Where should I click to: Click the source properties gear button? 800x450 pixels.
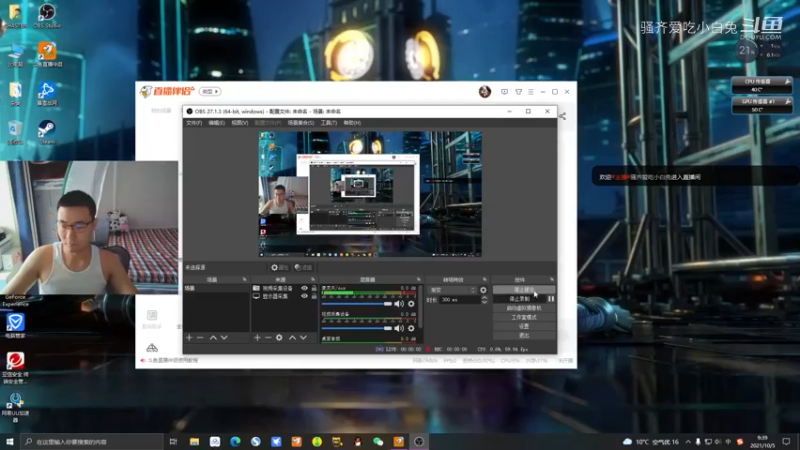pos(280,267)
